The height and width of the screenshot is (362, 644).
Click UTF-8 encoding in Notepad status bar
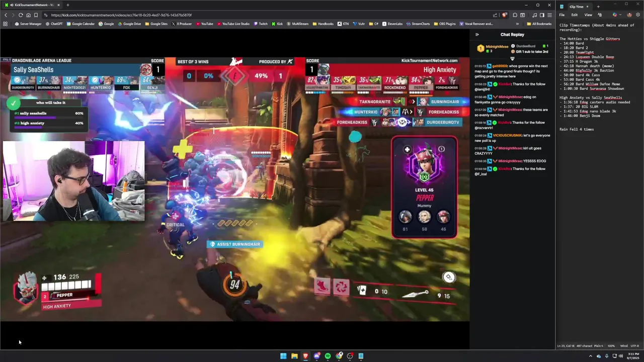click(634, 346)
